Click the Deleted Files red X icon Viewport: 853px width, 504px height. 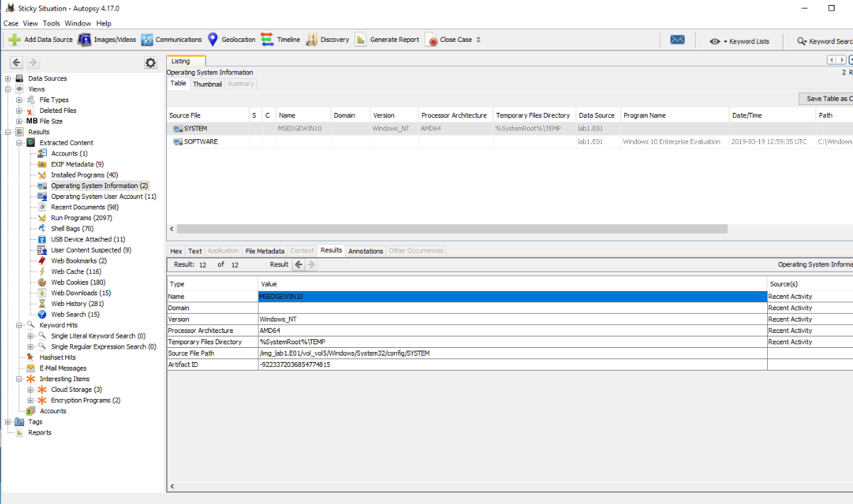[x=31, y=111]
